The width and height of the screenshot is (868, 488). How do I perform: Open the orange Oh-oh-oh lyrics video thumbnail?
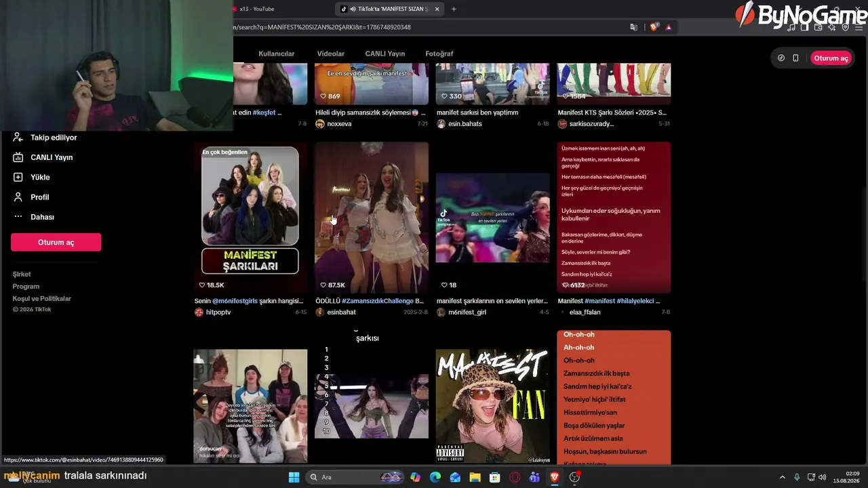coord(614,397)
